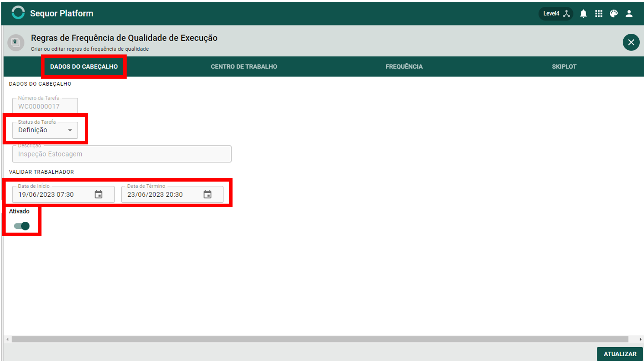Click the Descrição field Inspeção Estocagem
Screen dimensions: 644x361
click(122, 154)
